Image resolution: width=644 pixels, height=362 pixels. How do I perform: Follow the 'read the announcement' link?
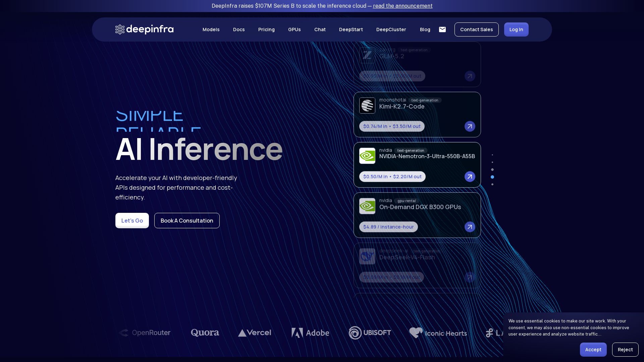pos(402,6)
